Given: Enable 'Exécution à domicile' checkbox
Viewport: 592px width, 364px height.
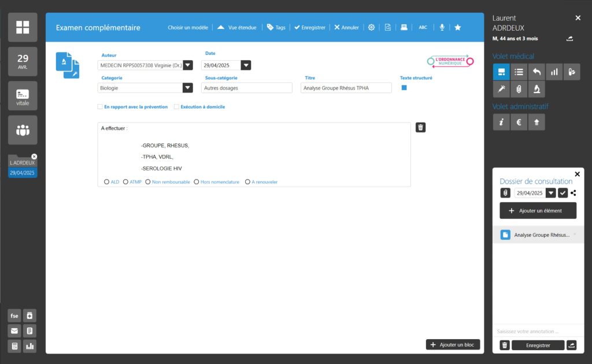Looking at the screenshot, I should click(176, 107).
